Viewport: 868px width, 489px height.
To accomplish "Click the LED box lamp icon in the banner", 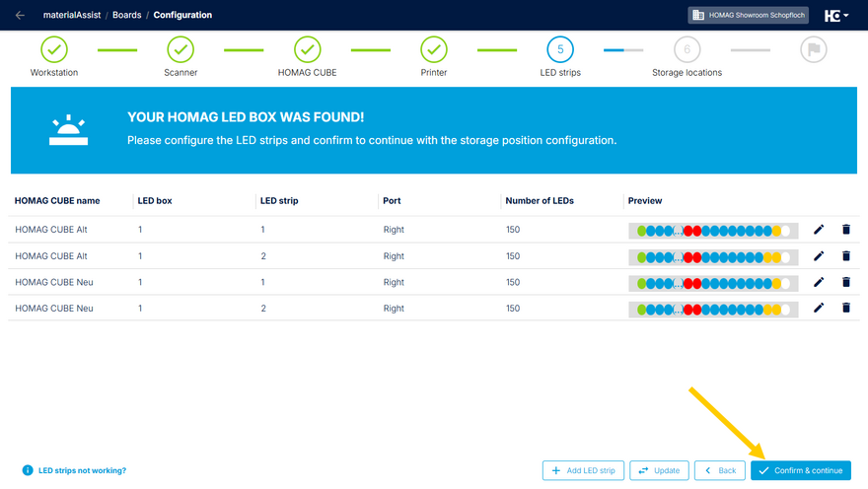I will tap(68, 130).
